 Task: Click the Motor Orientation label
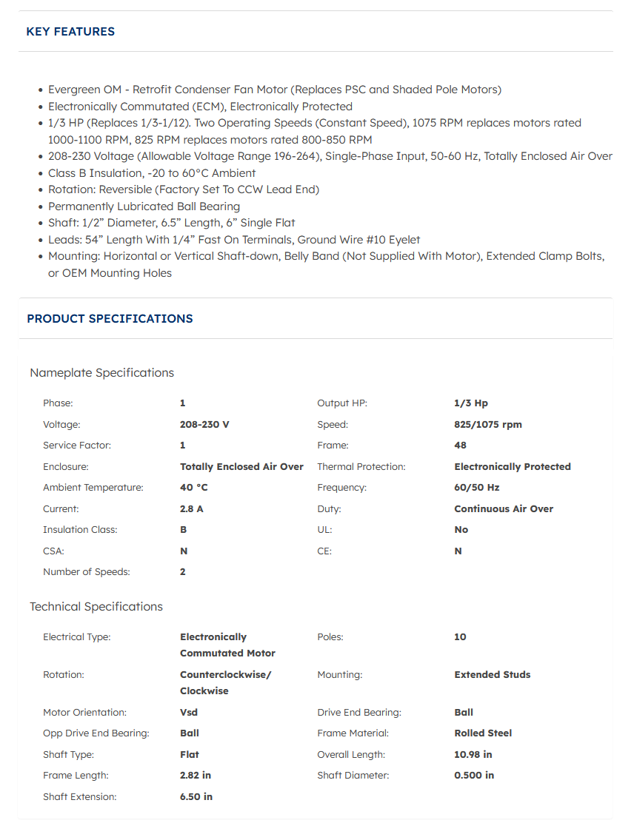point(84,713)
